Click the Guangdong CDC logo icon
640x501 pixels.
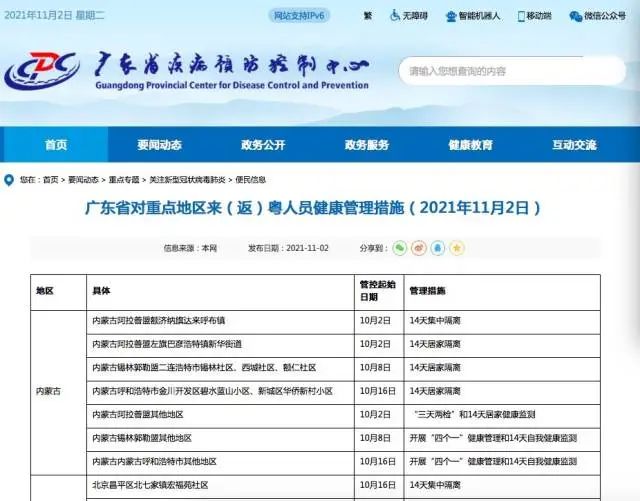click(42, 70)
